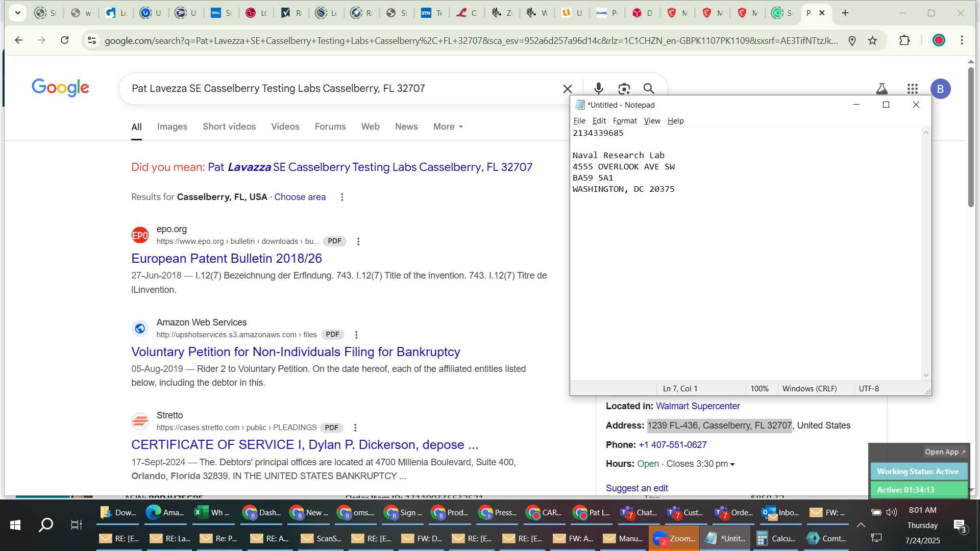The height and width of the screenshot is (551, 980).
Task: Clear the Google search box with X
Action: [567, 89]
